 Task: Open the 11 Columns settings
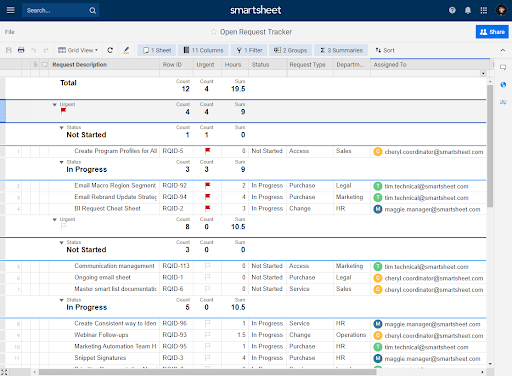[x=203, y=50]
